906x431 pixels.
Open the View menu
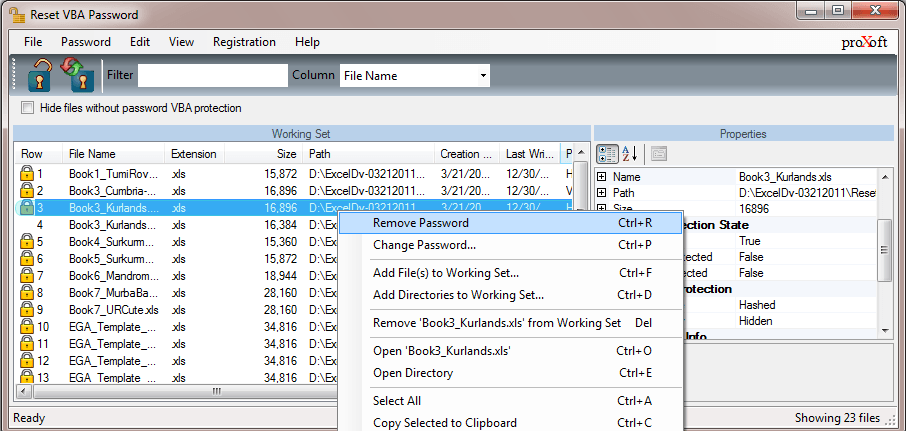[181, 42]
